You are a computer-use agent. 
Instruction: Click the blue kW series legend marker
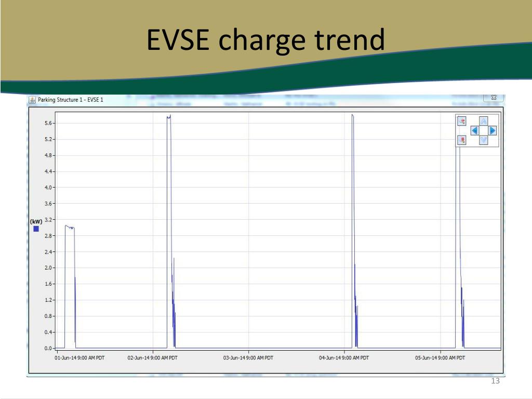click(x=35, y=228)
